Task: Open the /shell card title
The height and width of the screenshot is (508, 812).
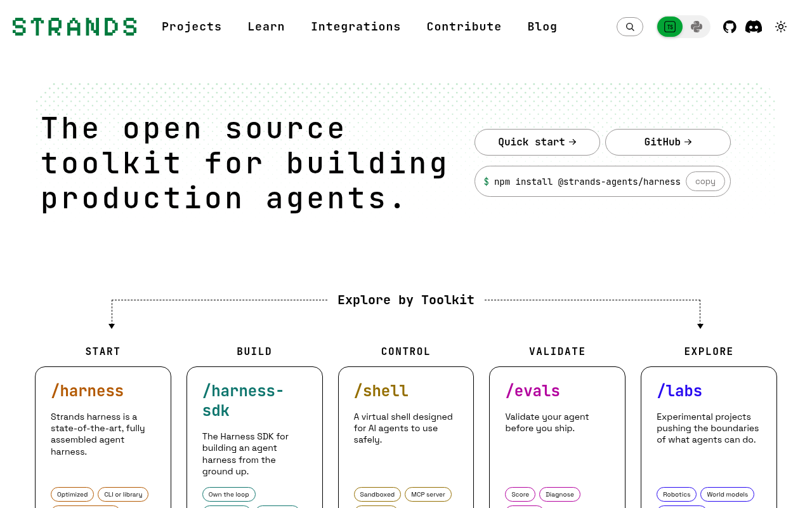Action: coord(381,391)
